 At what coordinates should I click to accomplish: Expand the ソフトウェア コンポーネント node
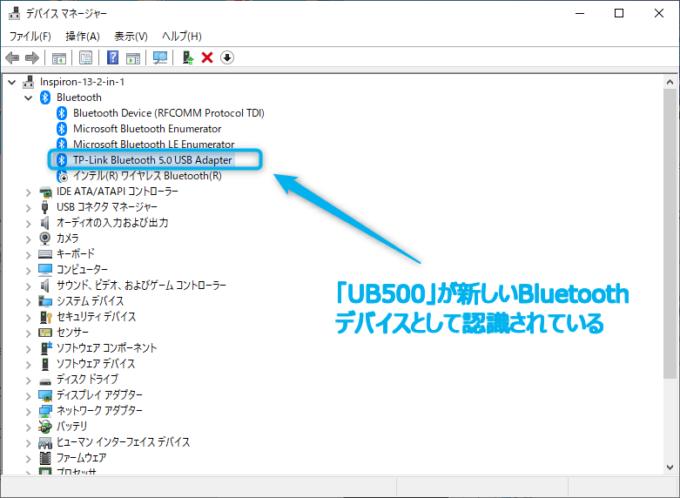coord(29,349)
